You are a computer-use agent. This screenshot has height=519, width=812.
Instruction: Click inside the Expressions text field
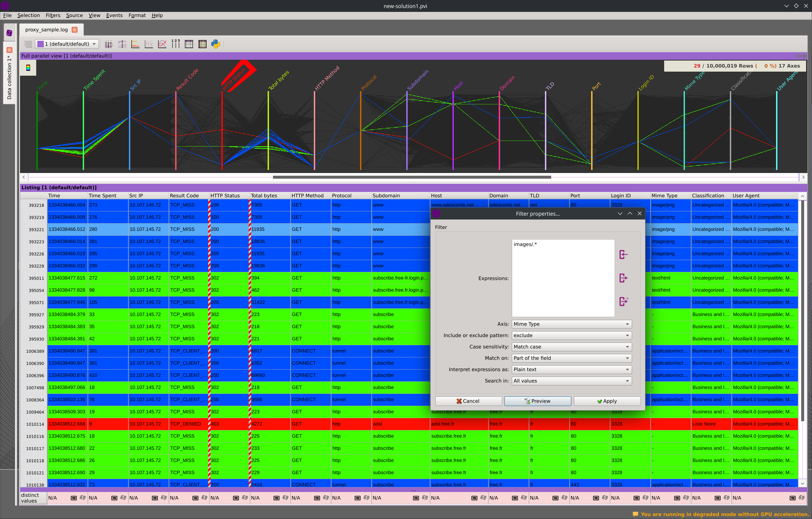pos(563,278)
